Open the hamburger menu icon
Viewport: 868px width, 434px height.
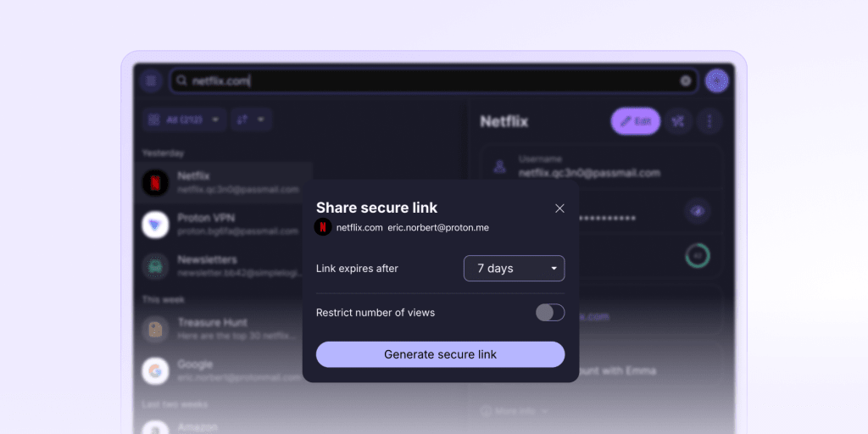[151, 81]
